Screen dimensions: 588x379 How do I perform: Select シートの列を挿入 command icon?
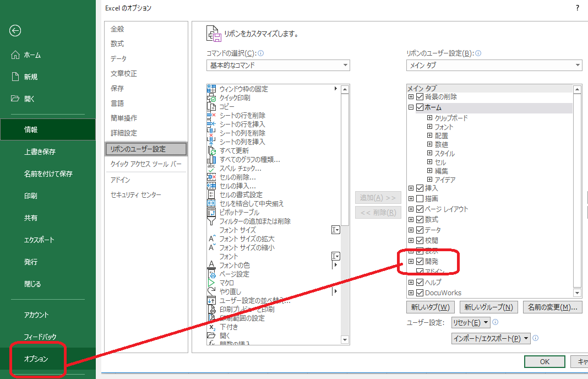pyautogui.click(x=211, y=142)
